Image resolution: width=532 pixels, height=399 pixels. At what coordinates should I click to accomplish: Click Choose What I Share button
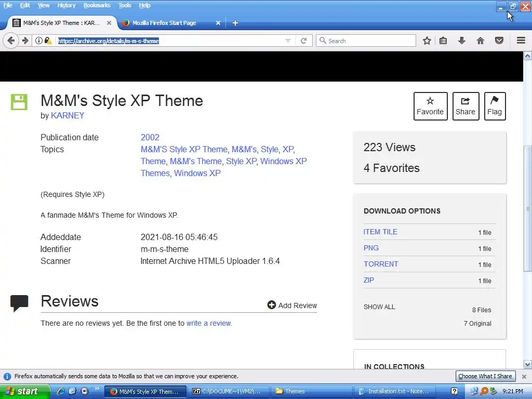(x=485, y=376)
